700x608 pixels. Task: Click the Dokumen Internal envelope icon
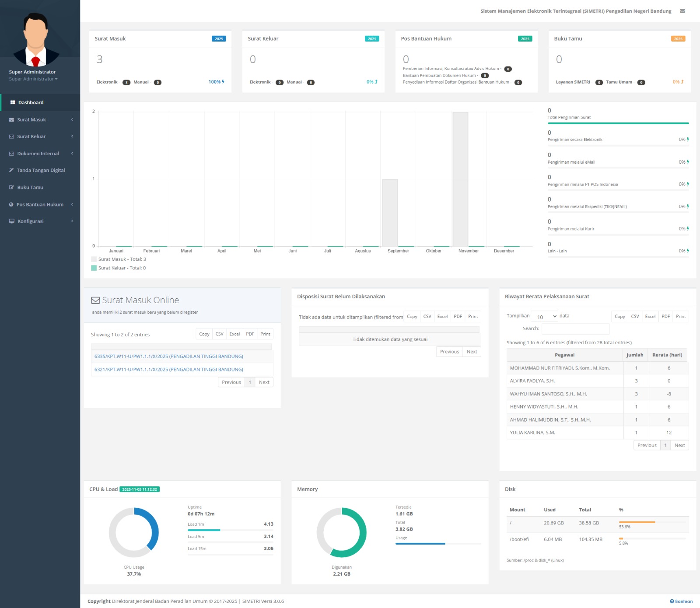[12, 154]
